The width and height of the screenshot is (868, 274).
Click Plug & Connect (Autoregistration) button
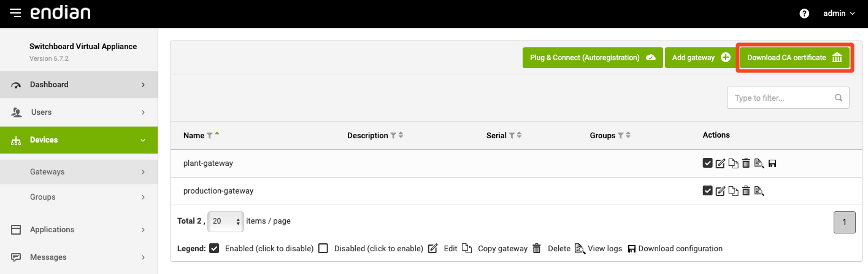592,58
